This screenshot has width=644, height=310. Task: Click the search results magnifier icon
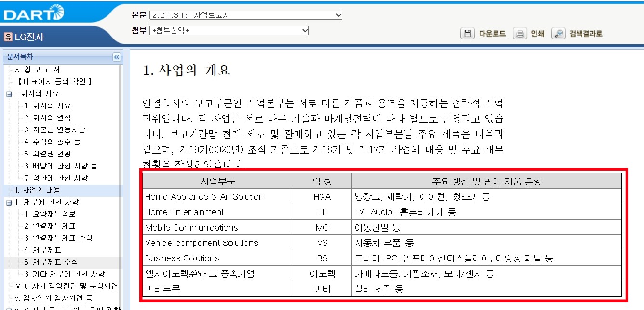point(558,33)
